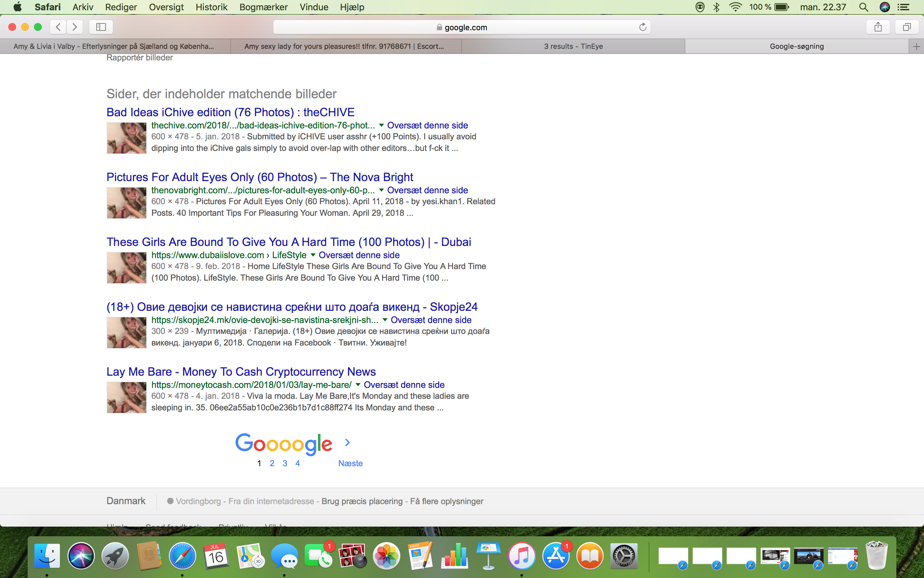Launch Finder from the Dock
Image resolution: width=924 pixels, height=578 pixels.
47,556
